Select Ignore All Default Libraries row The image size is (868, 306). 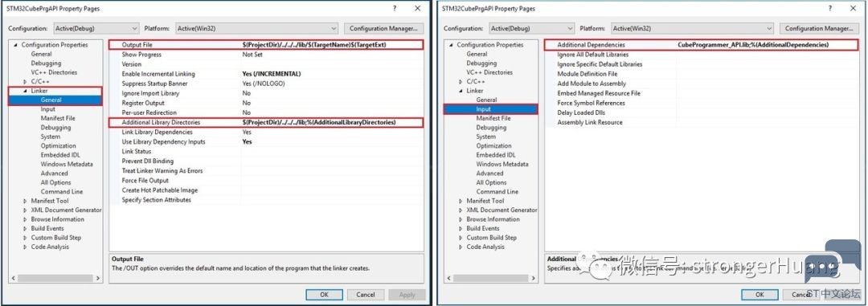[x=702, y=55]
